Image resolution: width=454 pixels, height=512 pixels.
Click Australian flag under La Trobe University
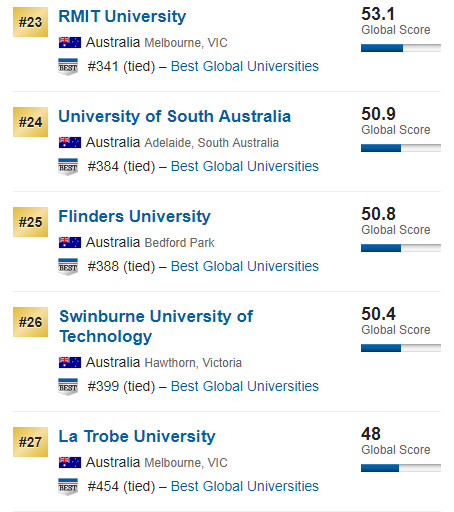pos(70,462)
